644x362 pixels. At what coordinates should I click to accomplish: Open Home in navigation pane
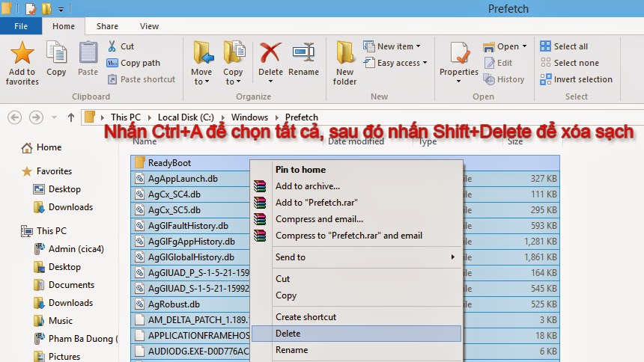(x=41, y=147)
